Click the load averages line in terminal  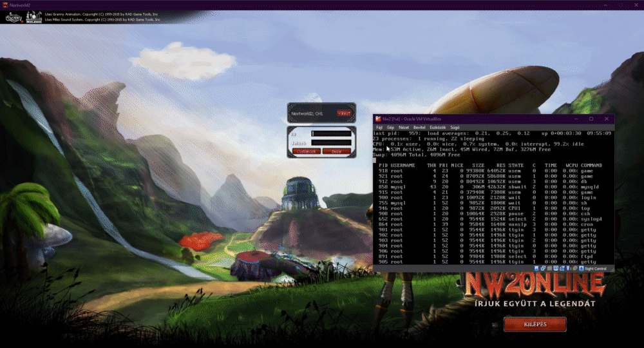point(491,133)
